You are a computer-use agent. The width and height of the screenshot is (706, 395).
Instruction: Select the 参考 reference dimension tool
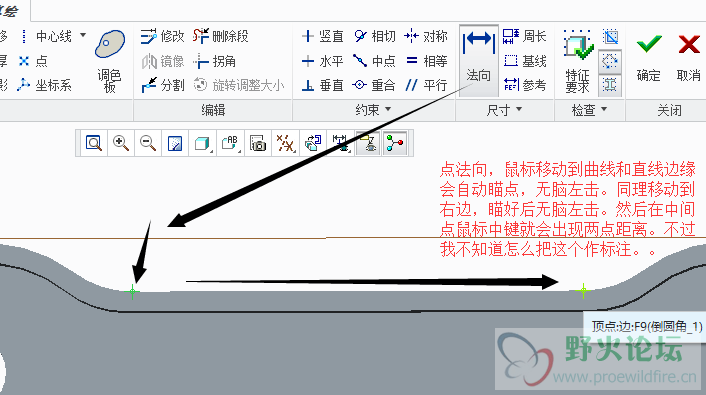[x=524, y=85]
